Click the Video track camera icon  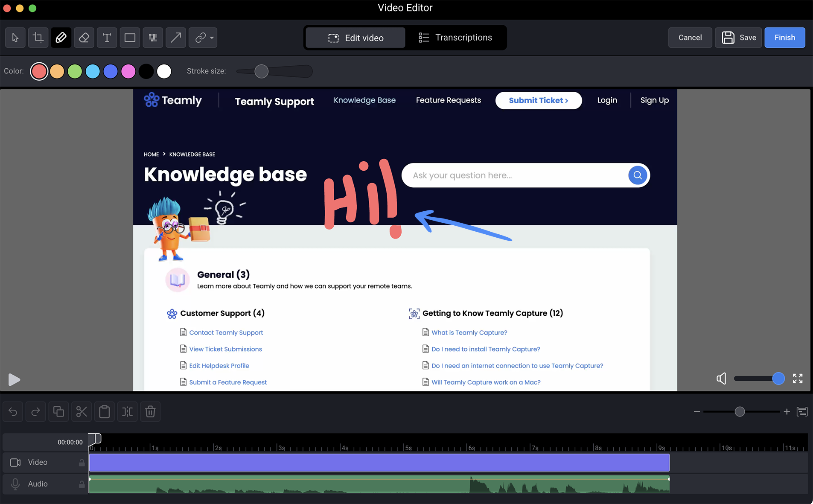[x=15, y=463]
